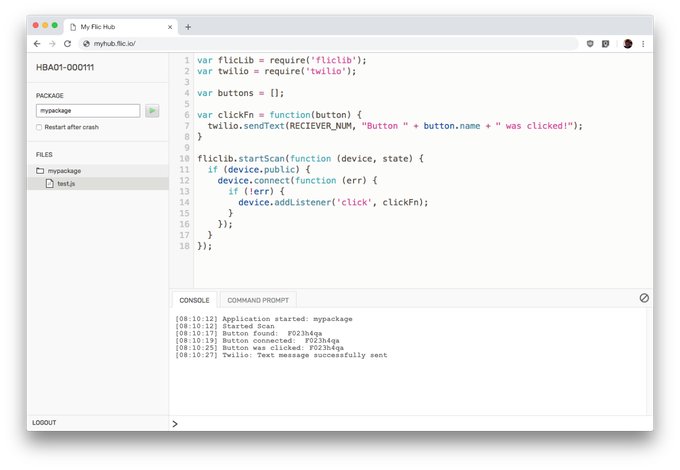Select the Console tab
Screen dimensions: 680x470
tap(194, 300)
